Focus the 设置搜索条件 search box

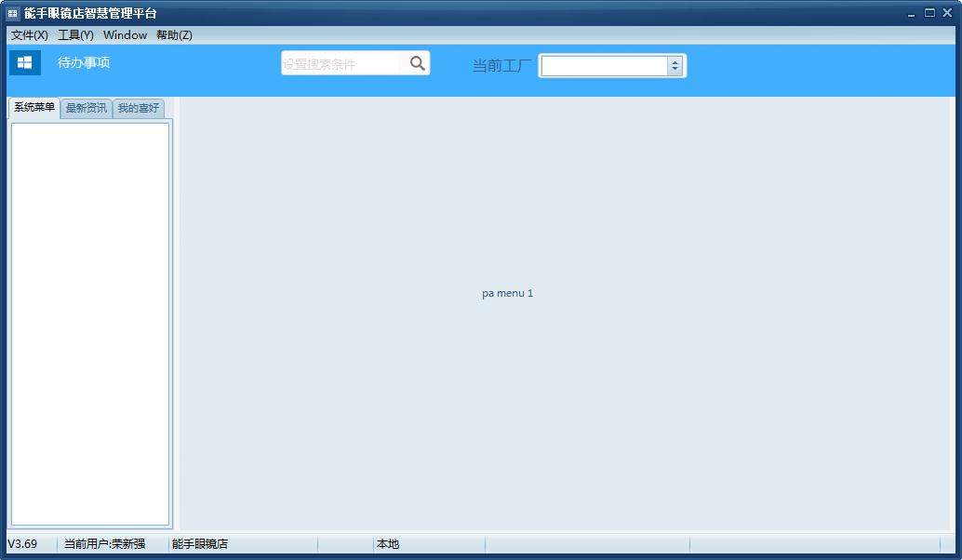pos(342,63)
